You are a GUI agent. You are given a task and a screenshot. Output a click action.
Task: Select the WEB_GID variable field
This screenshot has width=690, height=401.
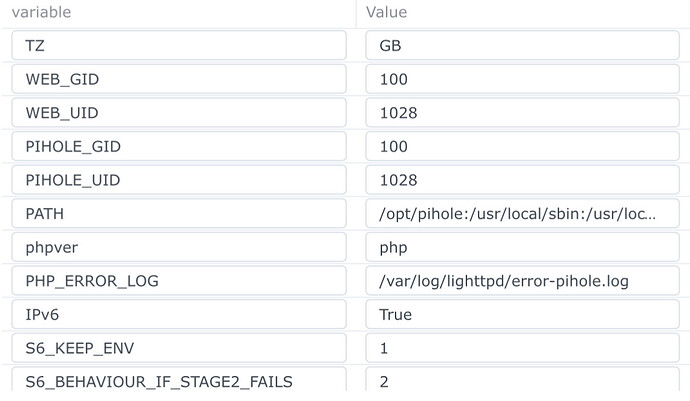point(179,79)
